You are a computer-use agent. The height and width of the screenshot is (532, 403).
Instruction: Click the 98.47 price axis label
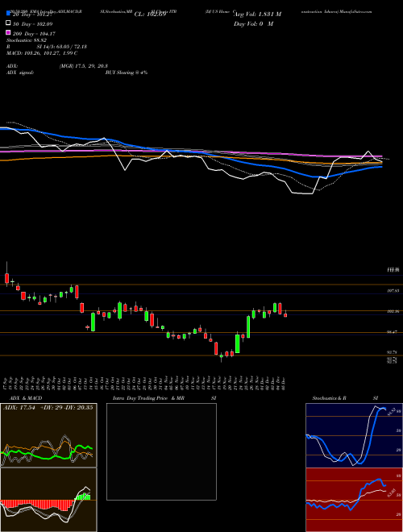point(393,332)
